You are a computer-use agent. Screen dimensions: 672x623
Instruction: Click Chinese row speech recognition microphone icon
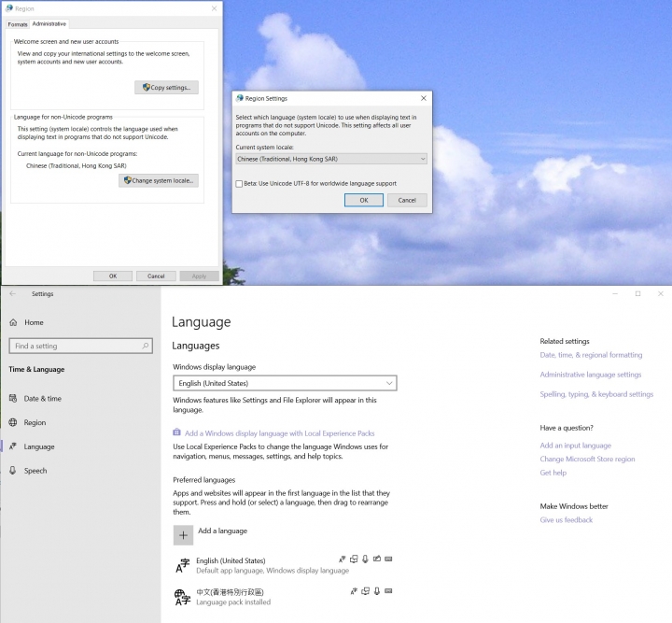[377, 591]
